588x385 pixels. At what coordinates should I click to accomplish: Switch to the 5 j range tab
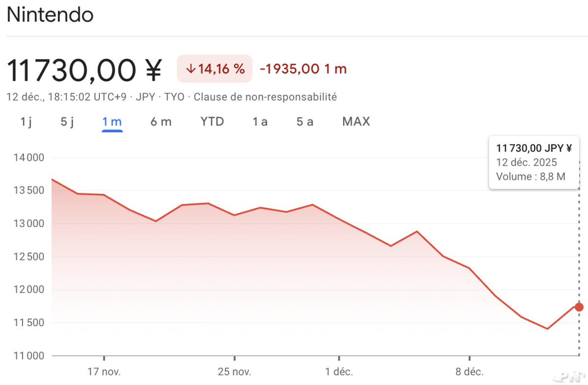(67, 122)
